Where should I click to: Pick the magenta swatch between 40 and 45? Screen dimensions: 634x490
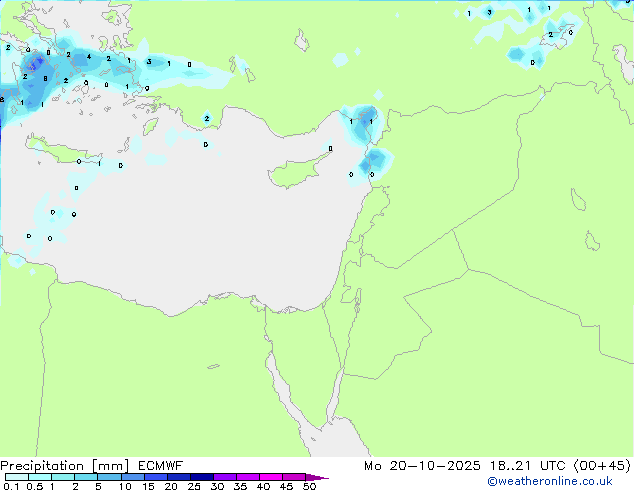[x=271, y=477]
